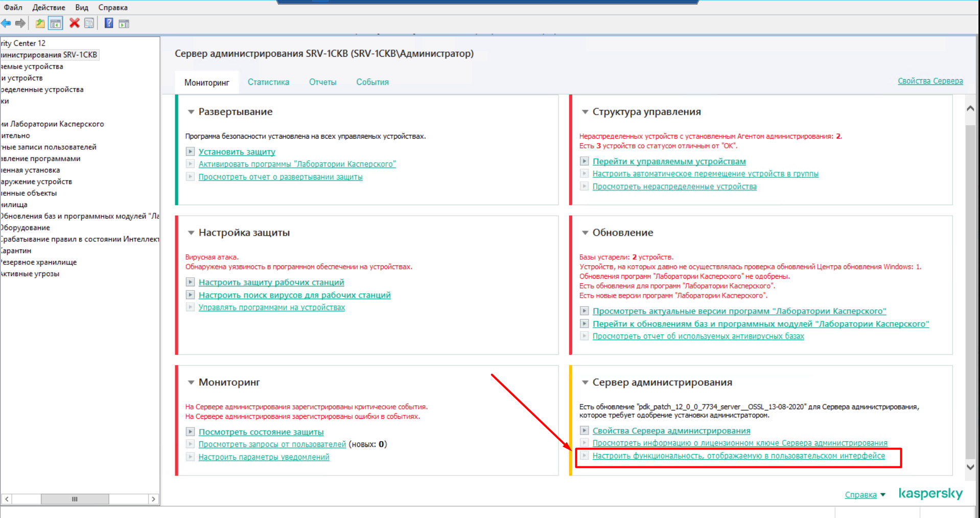This screenshot has height=518, width=980.
Task: Click the tree pane horizontal scrollbar thumb
Action: pos(75,499)
